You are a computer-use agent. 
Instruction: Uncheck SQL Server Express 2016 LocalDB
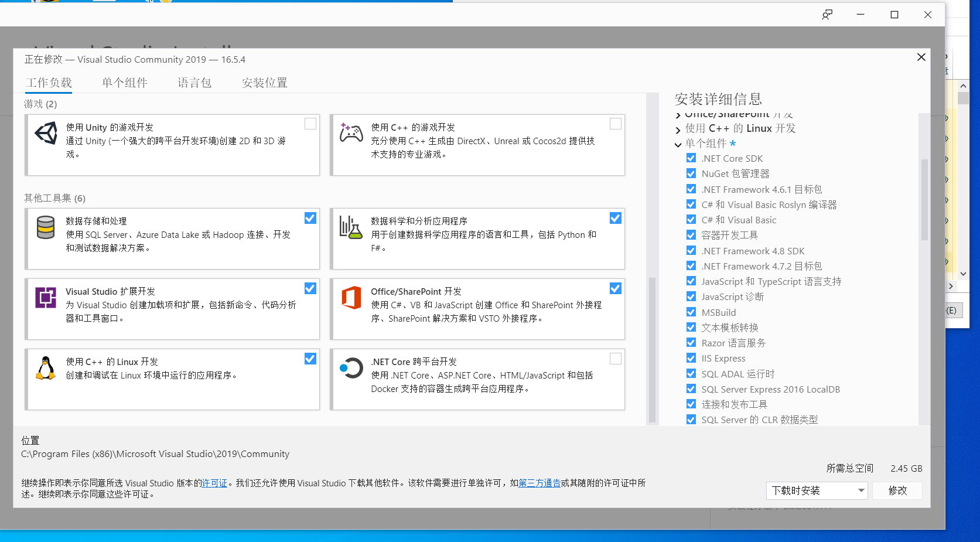pos(691,388)
